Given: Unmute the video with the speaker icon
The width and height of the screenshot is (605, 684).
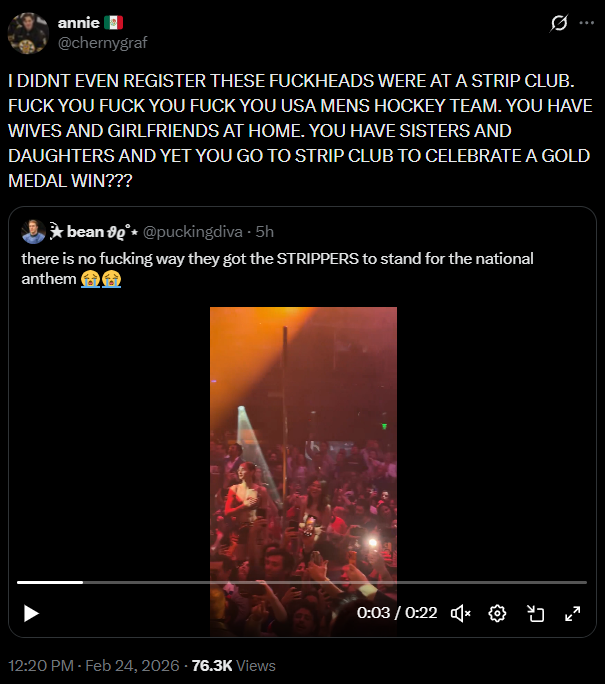Looking at the screenshot, I should tap(461, 613).
